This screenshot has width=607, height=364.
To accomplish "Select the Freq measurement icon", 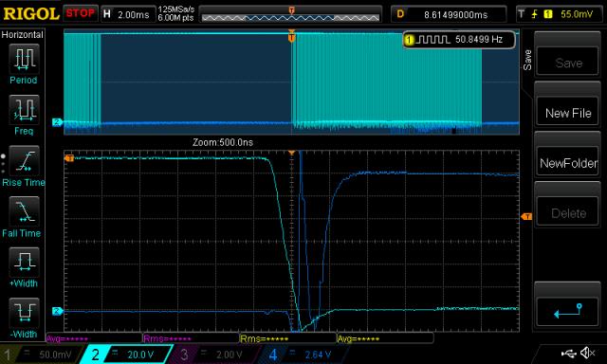I will 24,110.
